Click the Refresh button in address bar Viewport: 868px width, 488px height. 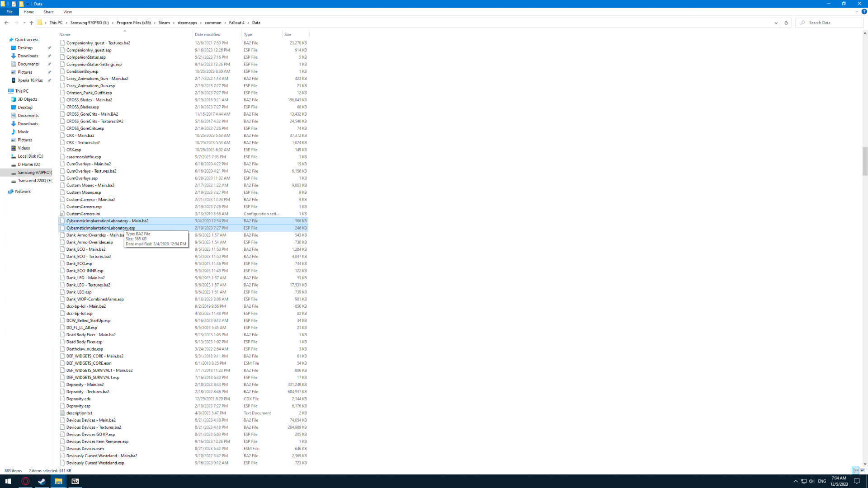click(786, 23)
